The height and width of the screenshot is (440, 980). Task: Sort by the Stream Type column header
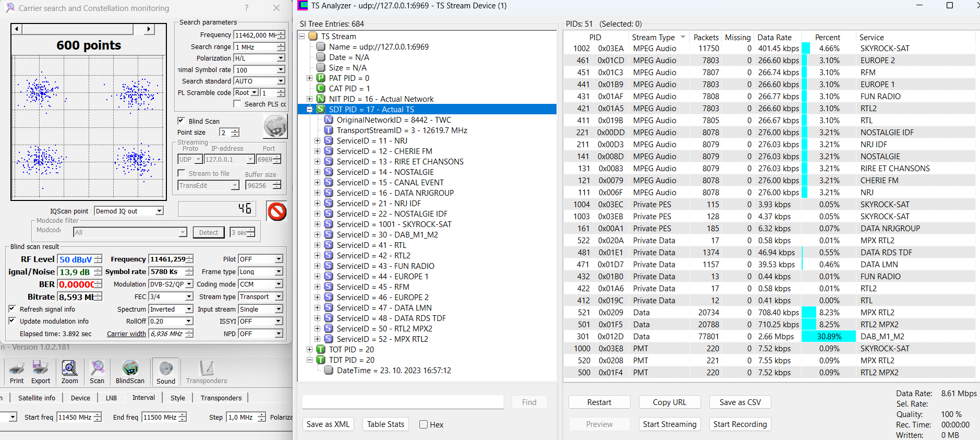(659, 37)
